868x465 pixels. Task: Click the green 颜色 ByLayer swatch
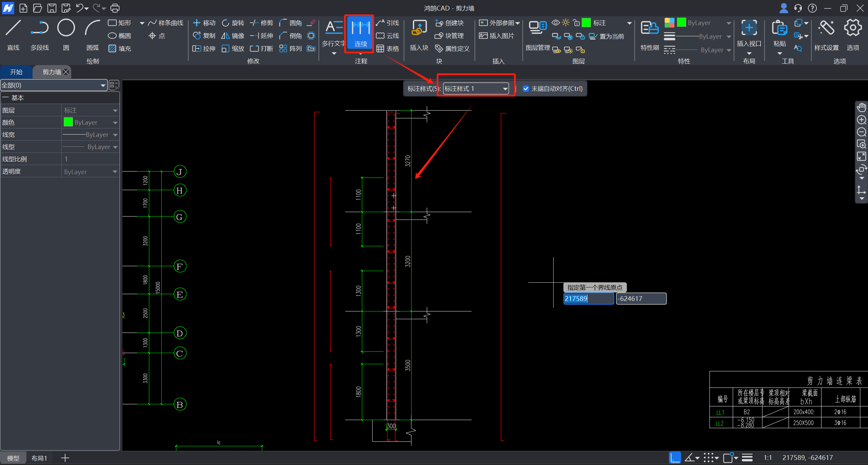click(x=68, y=122)
